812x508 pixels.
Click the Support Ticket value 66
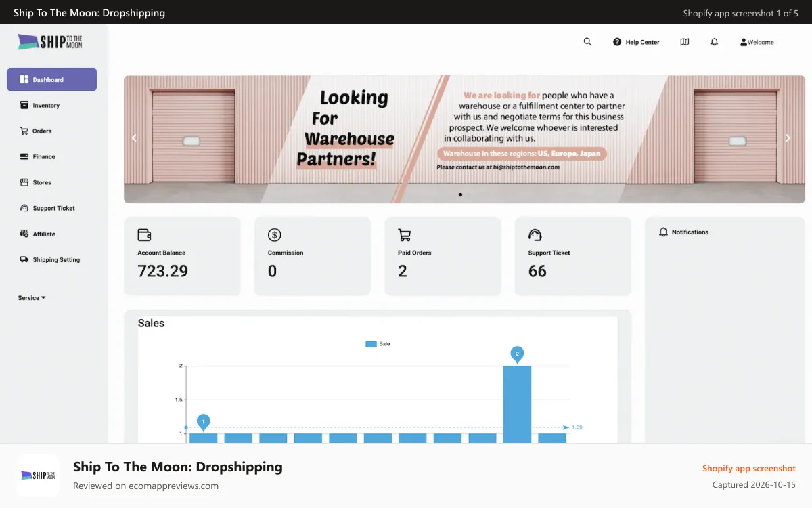click(537, 271)
